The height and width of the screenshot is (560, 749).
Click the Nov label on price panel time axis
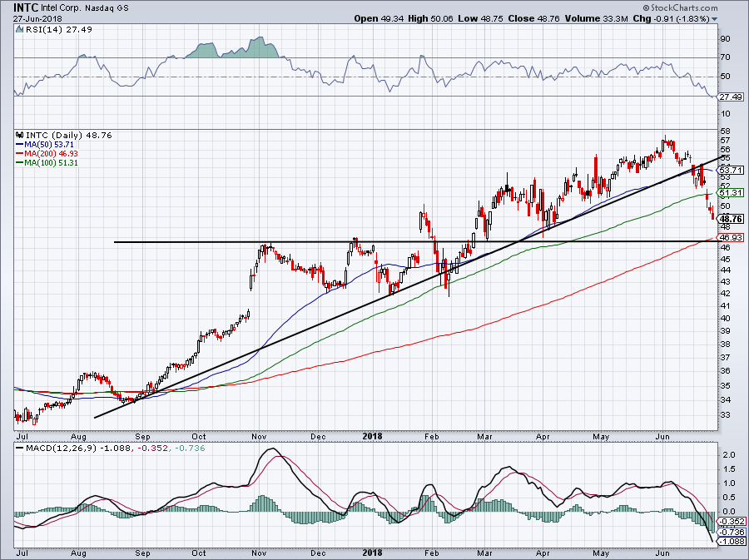tap(259, 436)
